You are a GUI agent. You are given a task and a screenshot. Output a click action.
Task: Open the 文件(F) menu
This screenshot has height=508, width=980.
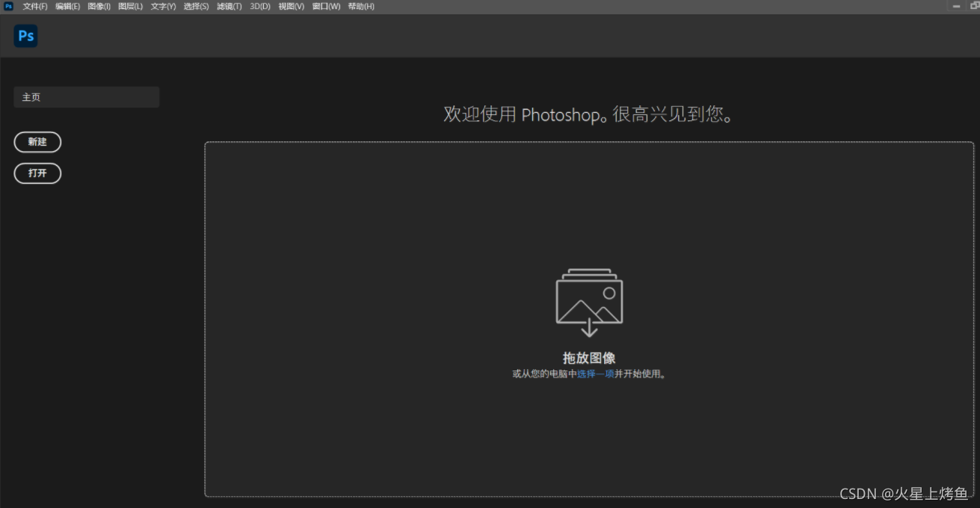point(35,6)
